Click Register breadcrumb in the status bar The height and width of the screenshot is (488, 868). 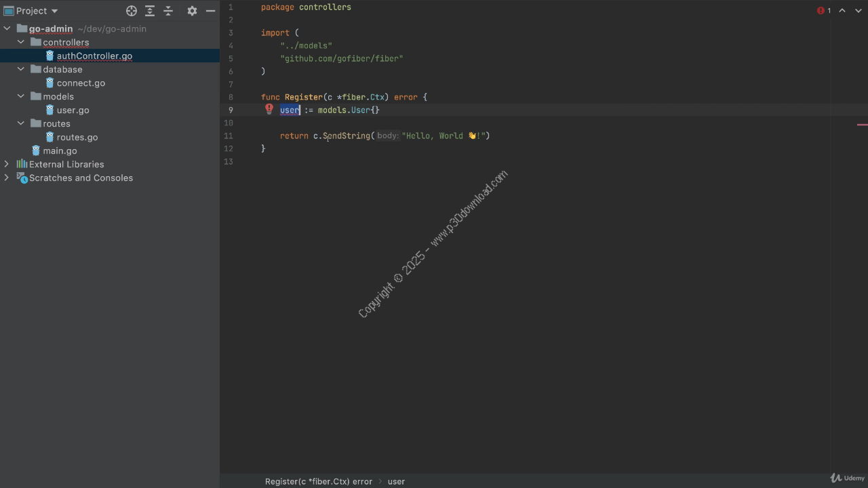[x=318, y=481]
